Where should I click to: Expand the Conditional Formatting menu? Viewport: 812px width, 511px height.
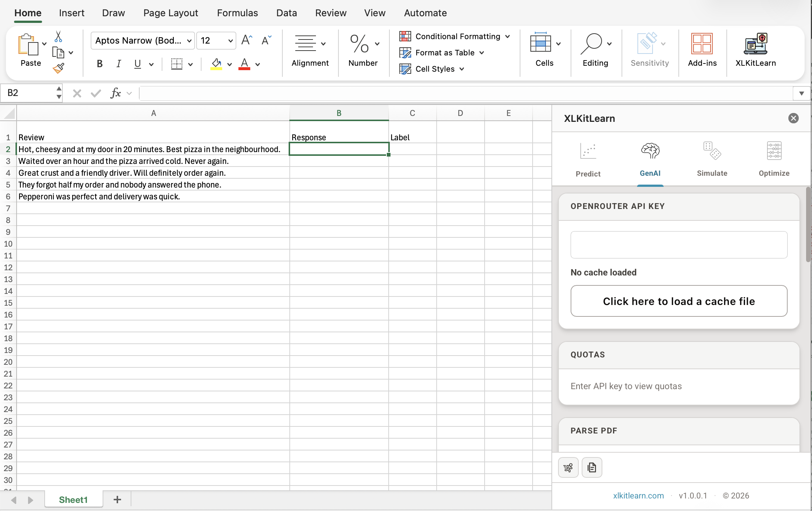[507, 37]
